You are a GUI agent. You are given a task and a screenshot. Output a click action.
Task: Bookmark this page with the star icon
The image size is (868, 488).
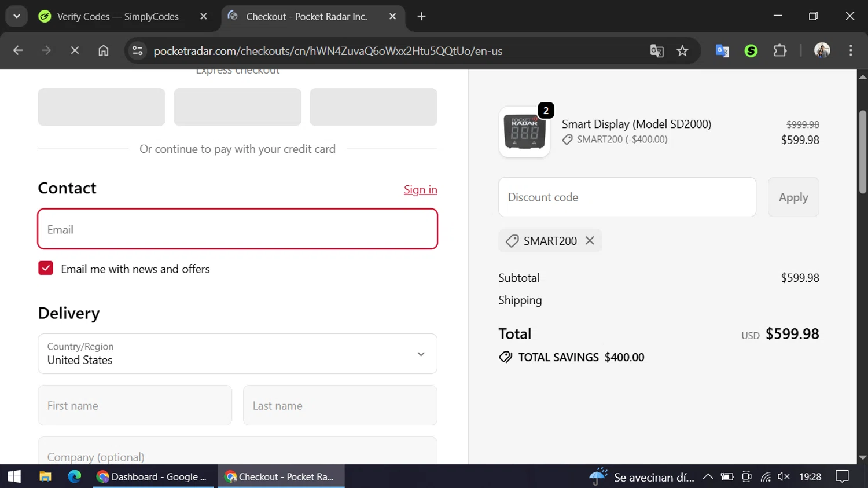[683, 51]
